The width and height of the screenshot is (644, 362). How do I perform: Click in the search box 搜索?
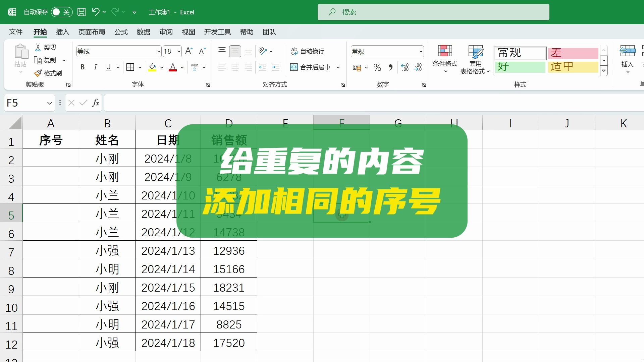433,12
